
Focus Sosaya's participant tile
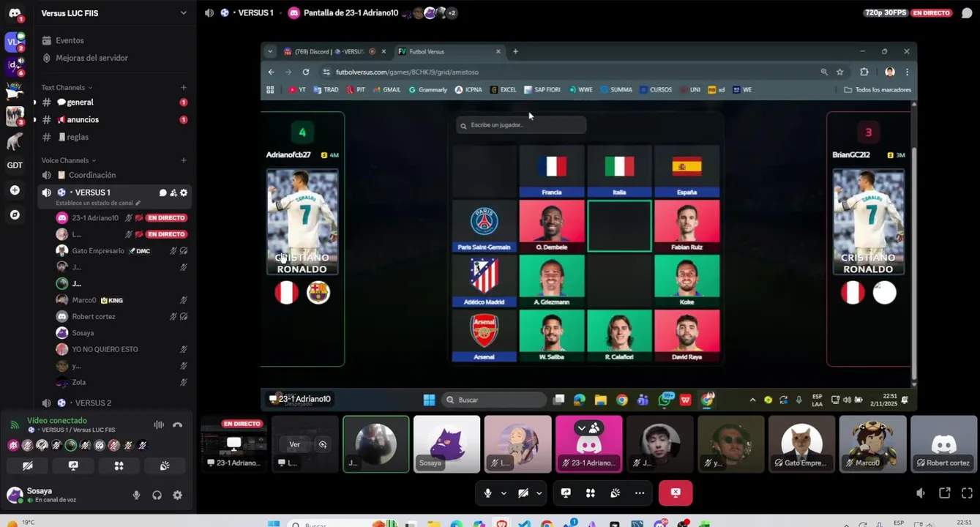click(x=446, y=444)
